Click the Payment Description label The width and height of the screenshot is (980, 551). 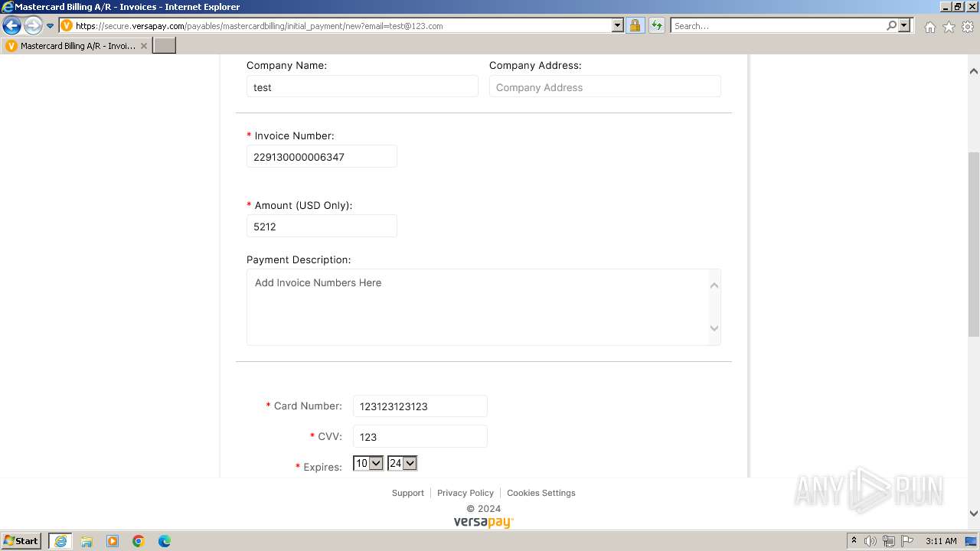(299, 259)
